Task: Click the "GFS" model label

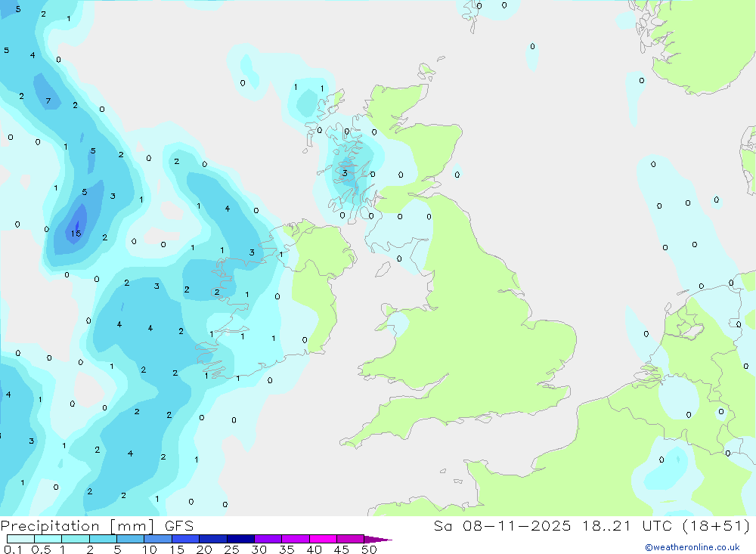Action: pyautogui.click(x=179, y=526)
